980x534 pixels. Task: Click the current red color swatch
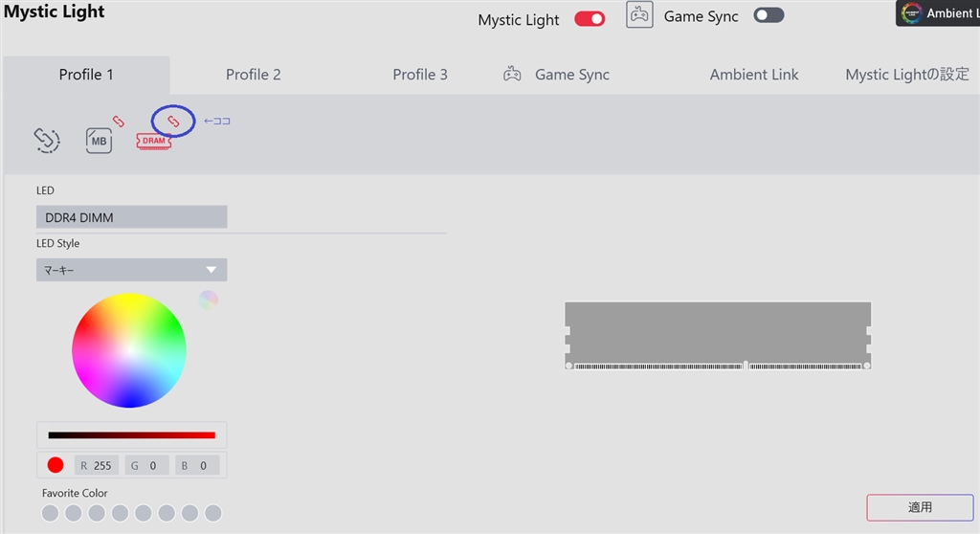point(55,465)
